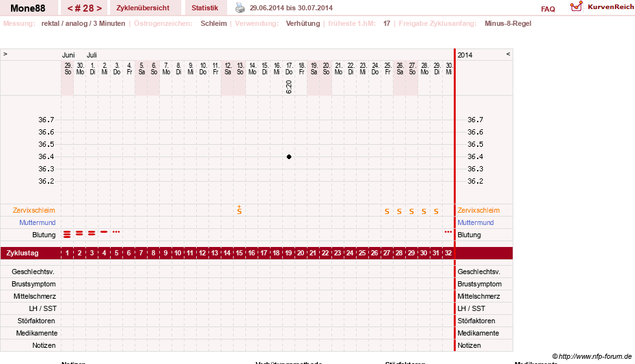Click the printer icon
The width and height of the screenshot is (635, 364).
(240, 8)
